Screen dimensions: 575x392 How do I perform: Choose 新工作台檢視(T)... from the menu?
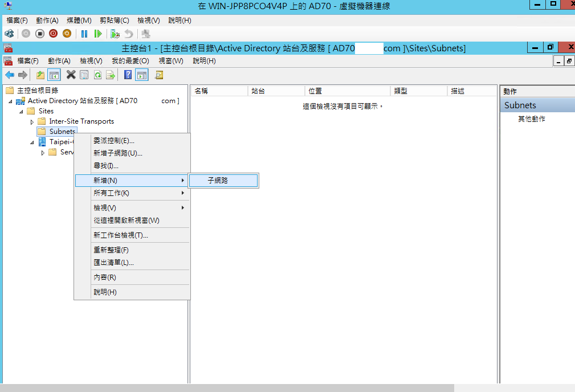132,235
